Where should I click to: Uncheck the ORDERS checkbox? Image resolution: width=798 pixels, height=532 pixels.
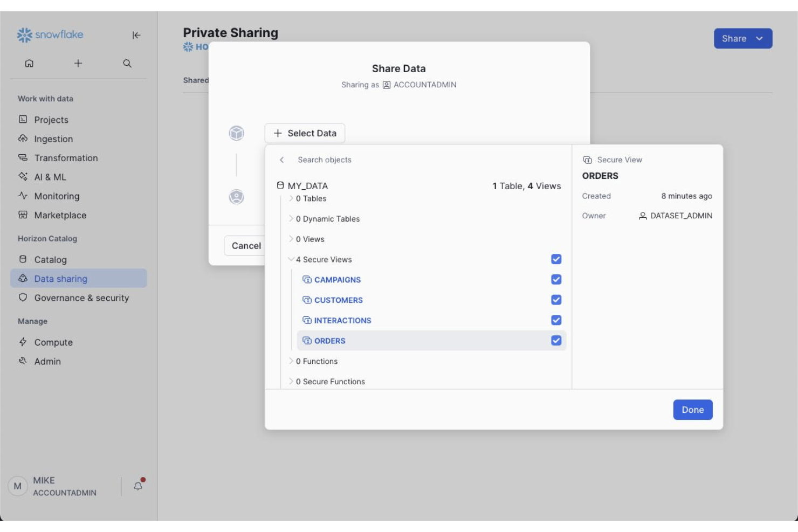coord(556,341)
